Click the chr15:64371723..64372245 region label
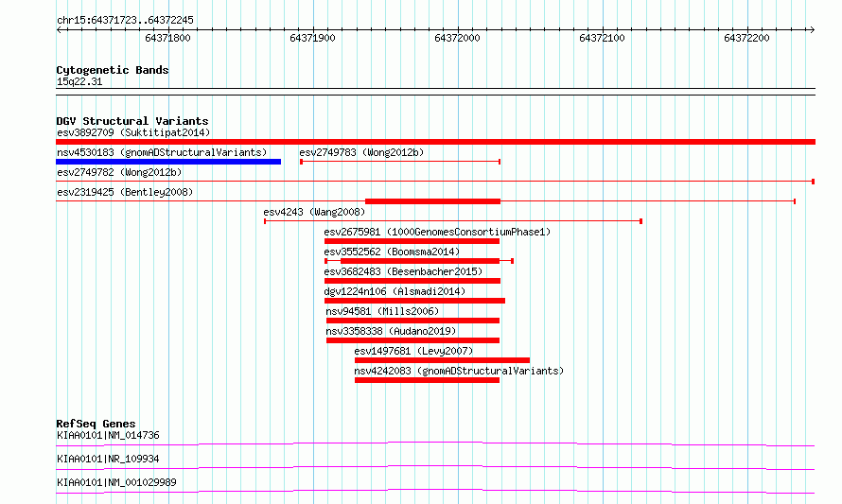The image size is (842, 504). point(125,20)
